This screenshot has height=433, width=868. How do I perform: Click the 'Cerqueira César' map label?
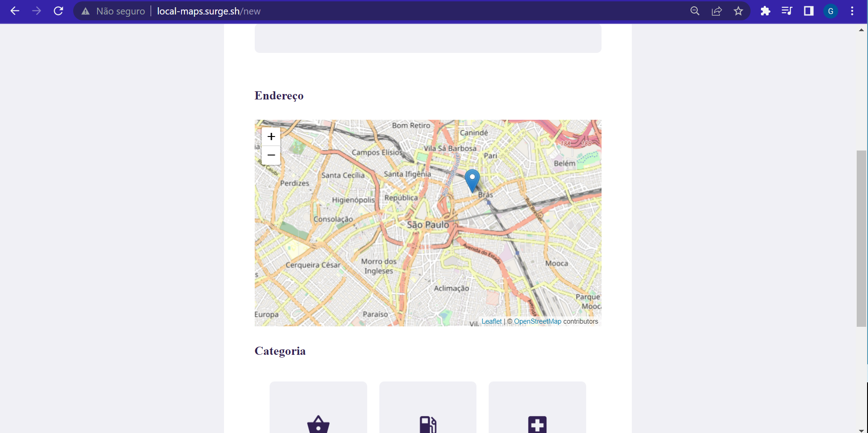pyautogui.click(x=313, y=265)
